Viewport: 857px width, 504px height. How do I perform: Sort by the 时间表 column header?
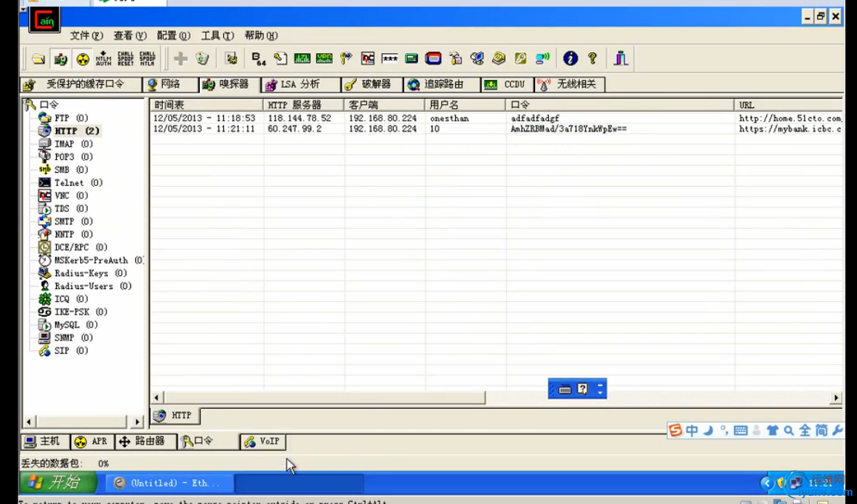click(x=206, y=105)
